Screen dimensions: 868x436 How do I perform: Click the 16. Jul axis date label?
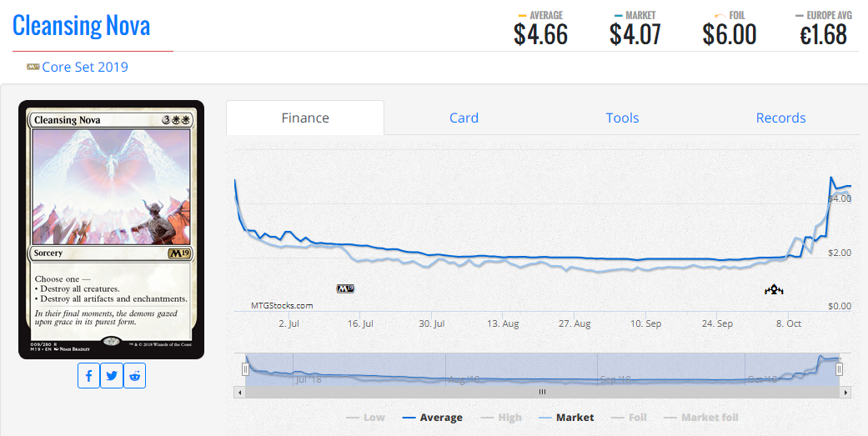pyautogui.click(x=360, y=323)
